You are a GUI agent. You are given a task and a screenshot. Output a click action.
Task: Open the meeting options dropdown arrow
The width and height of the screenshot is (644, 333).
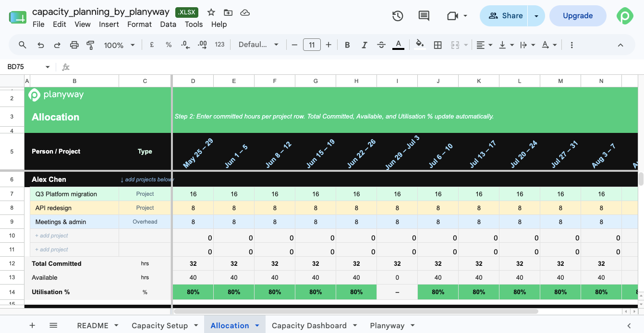[465, 16]
